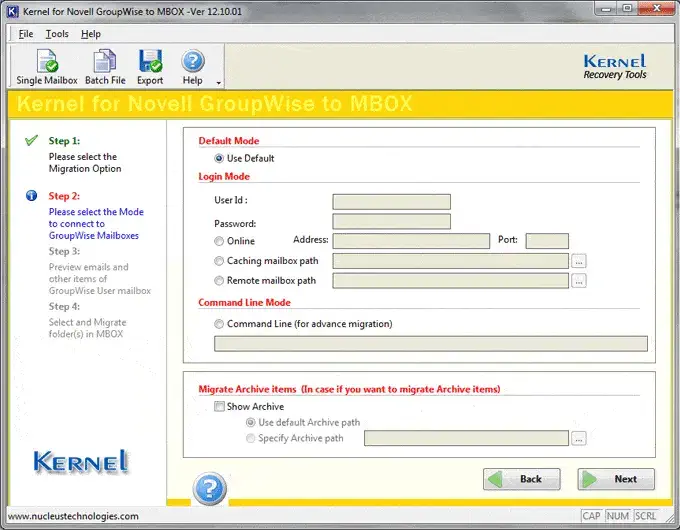
Task: Click the Step 1: heading
Action: click(x=64, y=141)
